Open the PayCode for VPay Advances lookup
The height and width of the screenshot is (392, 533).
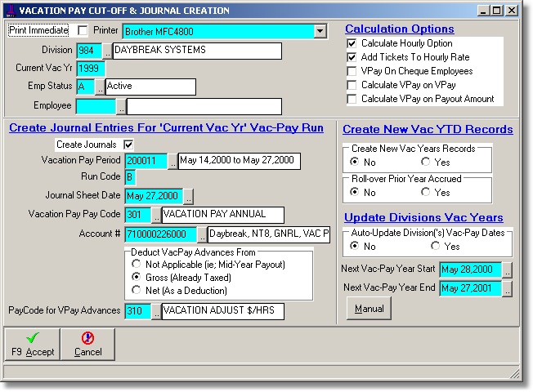click(156, 312)
